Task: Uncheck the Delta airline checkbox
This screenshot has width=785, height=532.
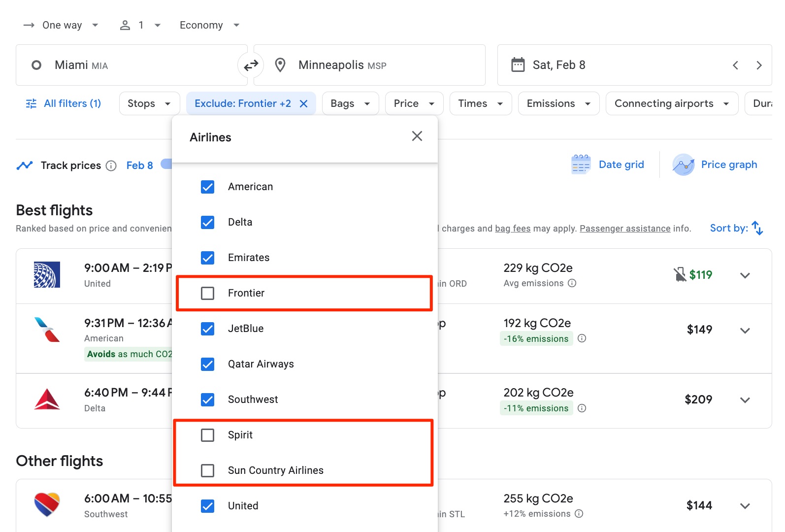Action: 208,222
